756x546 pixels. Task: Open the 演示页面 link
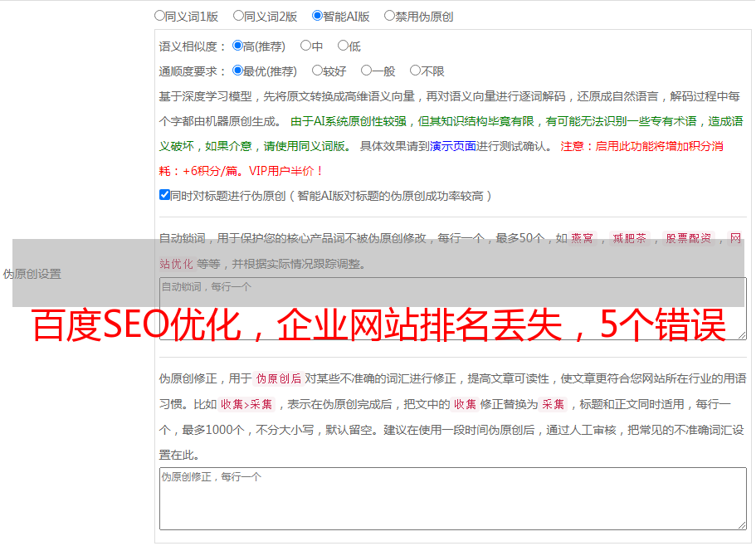[x=452, y=146]
